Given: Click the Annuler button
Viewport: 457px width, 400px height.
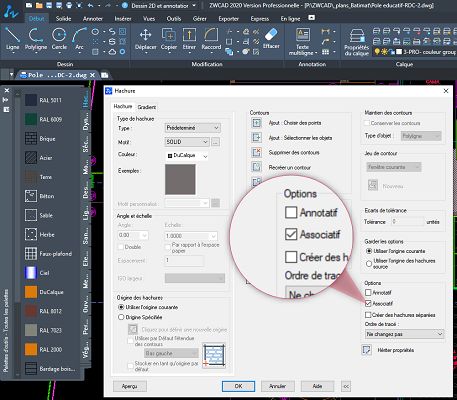Looking at the screenshot, I should (x=278, y=386).
